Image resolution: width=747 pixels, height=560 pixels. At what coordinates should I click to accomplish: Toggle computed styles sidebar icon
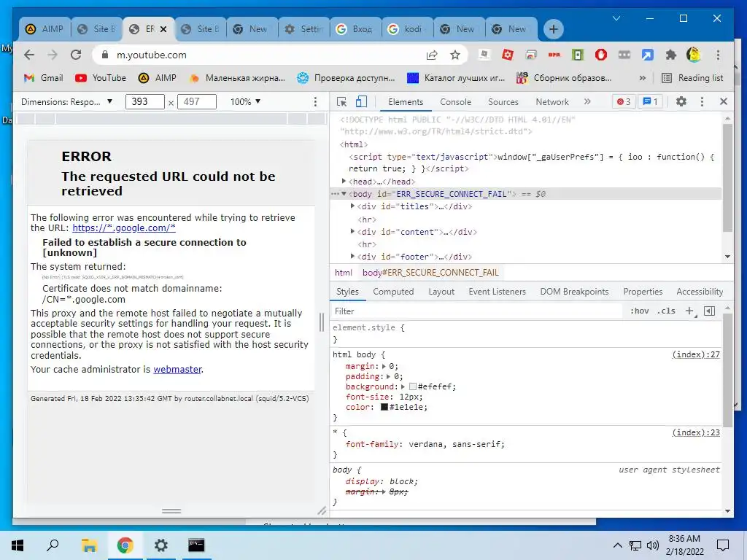[709, 311]
